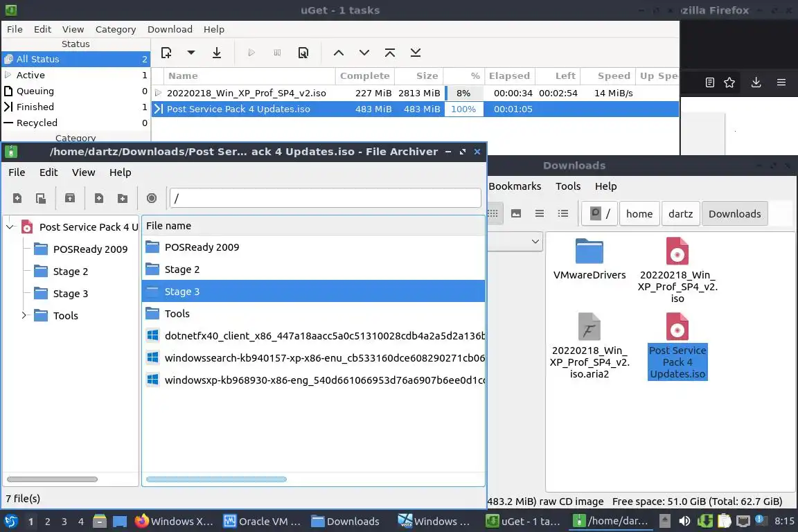The image size is (798, 532).
Task: Select All Status in uGet sidebar
Action: pyautogui.click(x=76, y=59)
